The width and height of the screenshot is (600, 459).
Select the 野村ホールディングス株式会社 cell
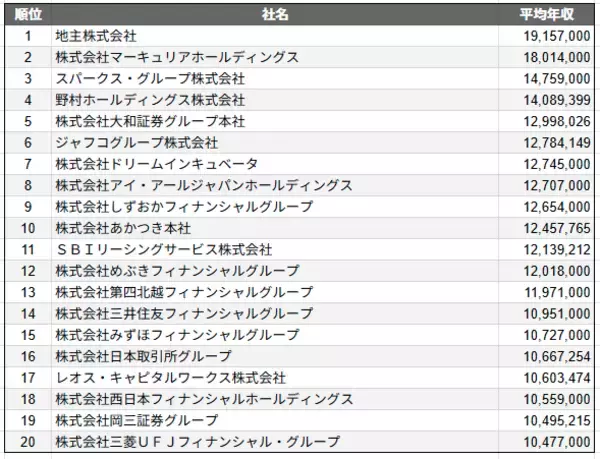coord(150,99)
